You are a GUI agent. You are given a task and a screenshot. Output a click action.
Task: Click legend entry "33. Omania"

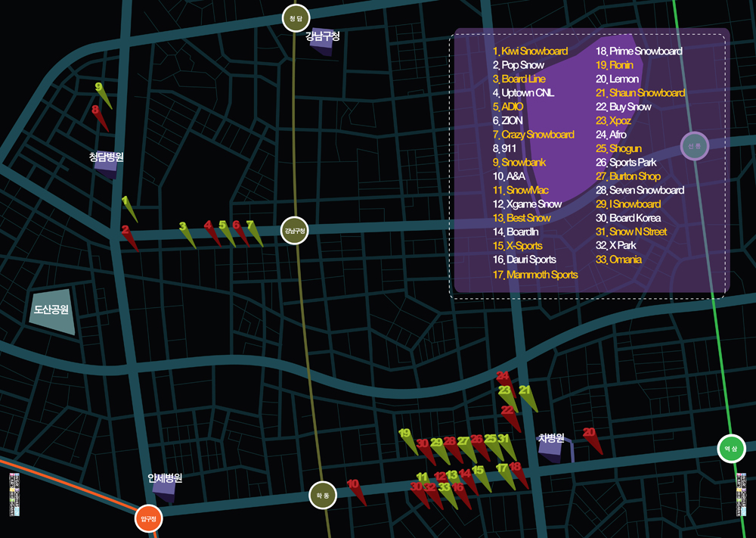point(618,260)
